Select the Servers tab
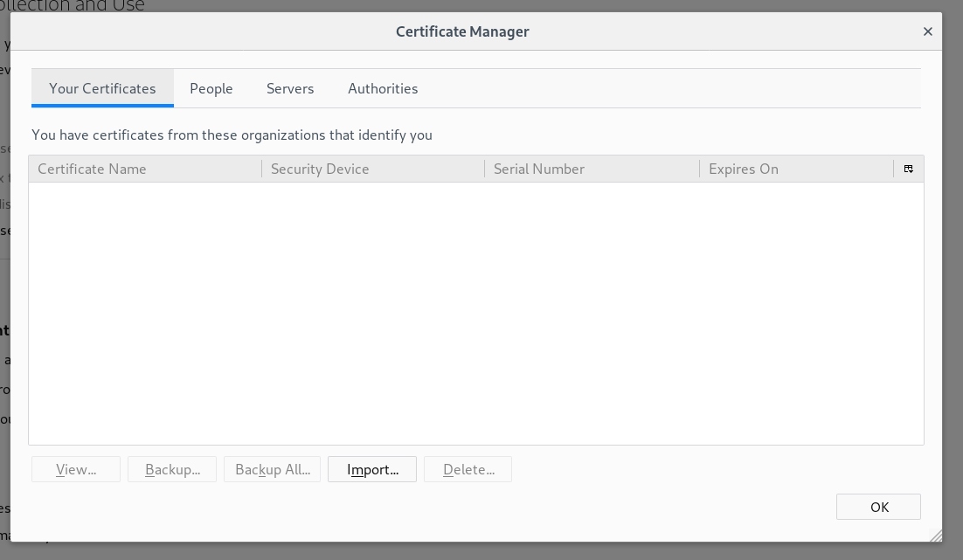The image size is (963, 560). click(290, 88)
